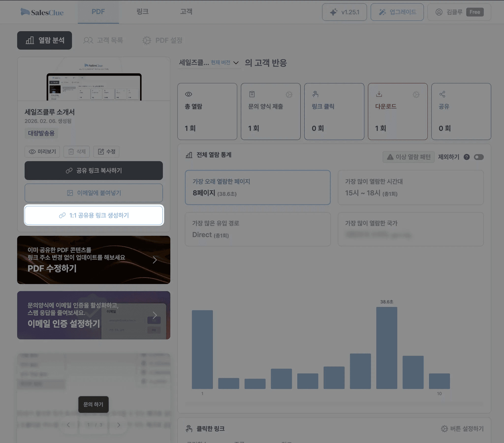This screenshot has height=443, width=504.
Task: Open the 김클루 profile account icon
Action: [x=439, y=12]
